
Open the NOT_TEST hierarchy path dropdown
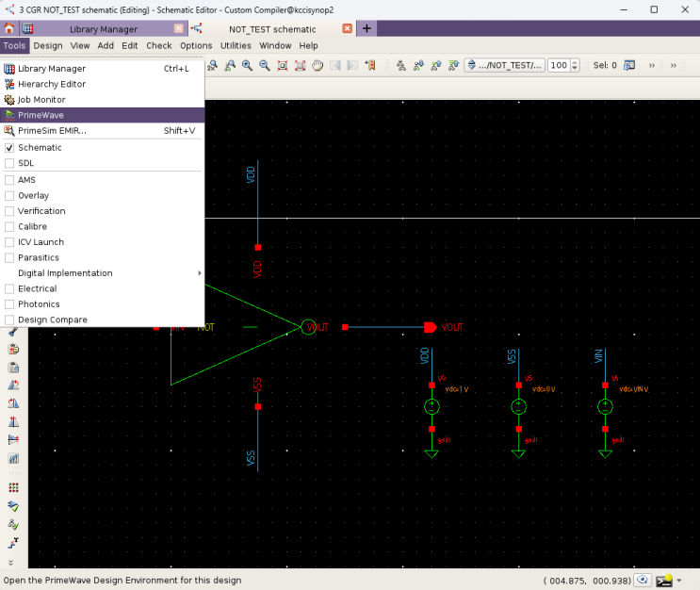pos(505,65)
